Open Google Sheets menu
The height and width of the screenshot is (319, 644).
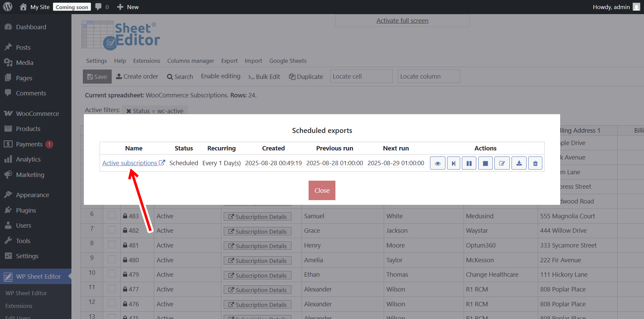click(x=288, y=61)
